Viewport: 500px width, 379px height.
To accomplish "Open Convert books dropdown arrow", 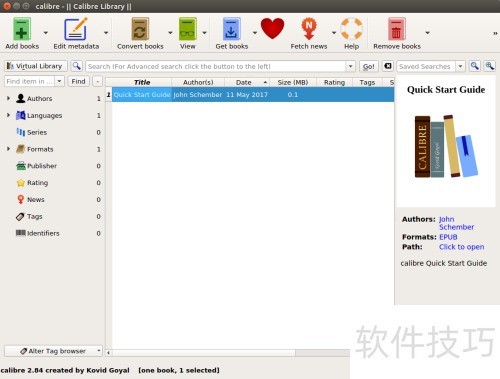I will (x=170, y=33).
